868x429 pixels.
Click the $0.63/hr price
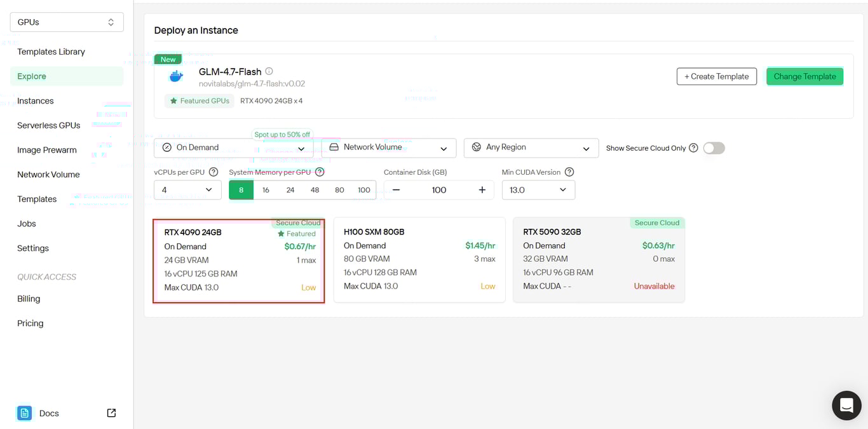pyautogui.click(x=658, y=246)
